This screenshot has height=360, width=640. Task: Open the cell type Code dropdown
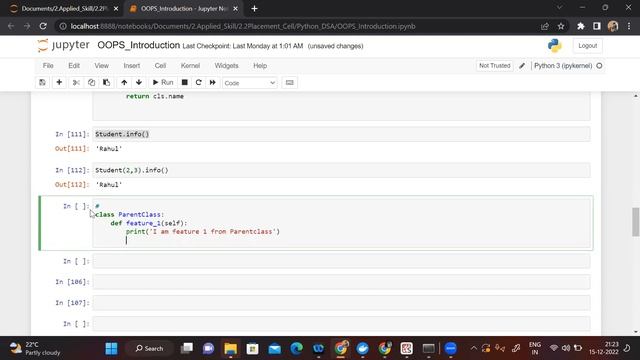(249, 83)
